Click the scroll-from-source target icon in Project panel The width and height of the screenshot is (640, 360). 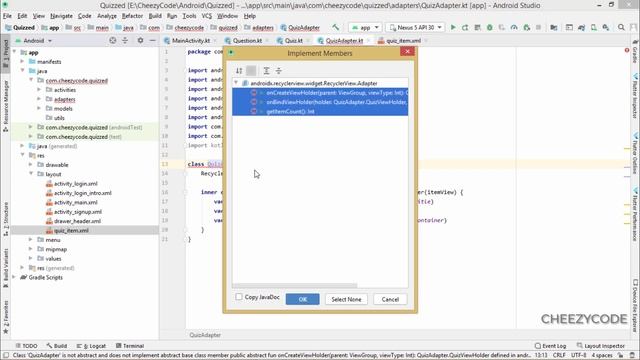click(113, 40)
